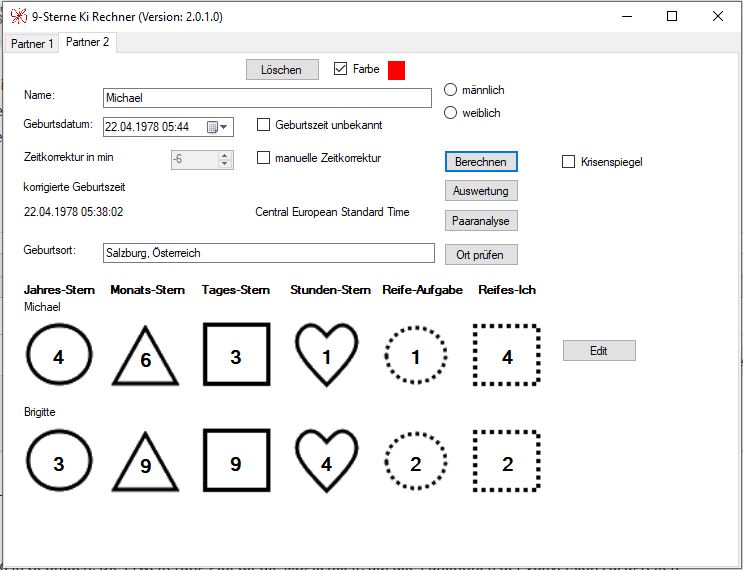743x570 pixels.
Task: Click Michael's Stunden-Stern heart icon showing 1
Action: pyautogui.click(x=326, y=356)
